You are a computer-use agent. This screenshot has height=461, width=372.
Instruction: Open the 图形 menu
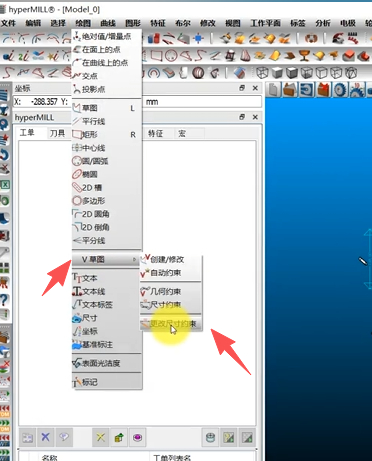pos(133,23)
